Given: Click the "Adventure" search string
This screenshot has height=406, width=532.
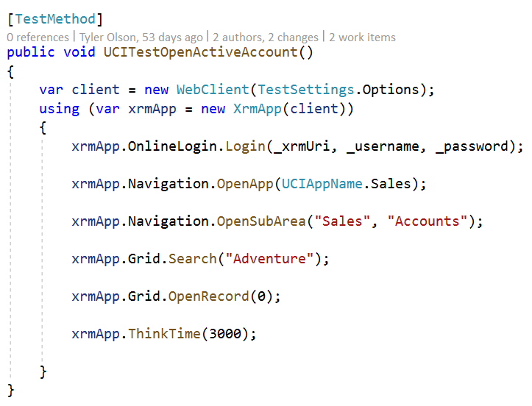Looking at the screenshot, I should [269, 259].
